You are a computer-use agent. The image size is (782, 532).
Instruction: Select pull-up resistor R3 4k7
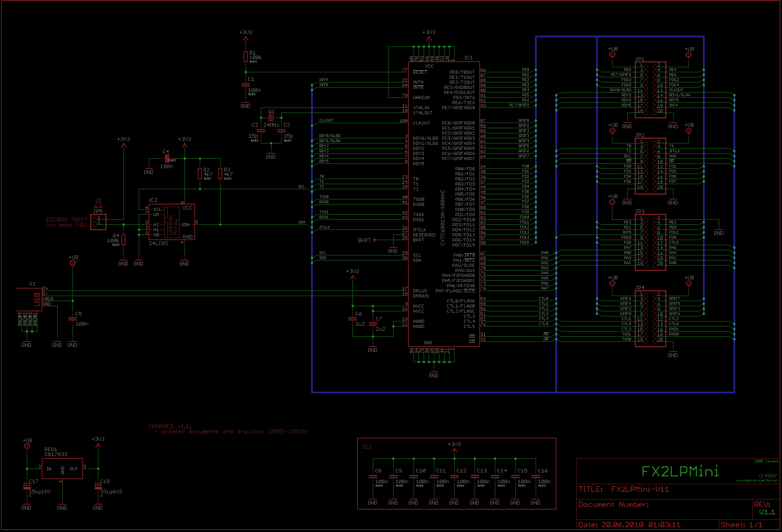(x=220, y=173)
